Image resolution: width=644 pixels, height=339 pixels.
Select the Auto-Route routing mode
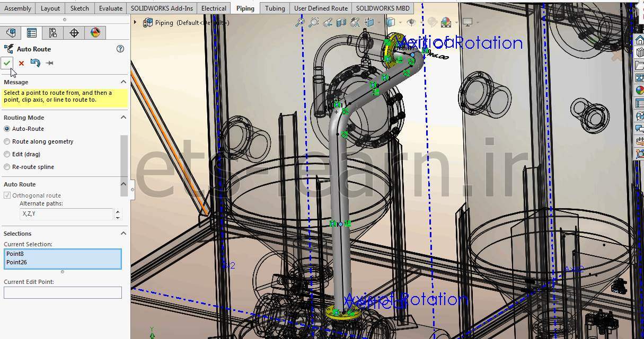[7, 129]
